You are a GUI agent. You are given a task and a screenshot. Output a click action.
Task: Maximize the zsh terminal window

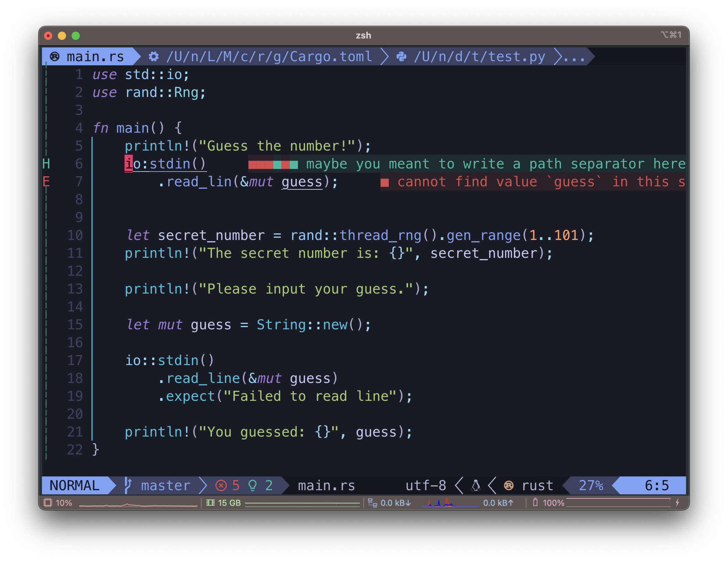click(76, 36)
